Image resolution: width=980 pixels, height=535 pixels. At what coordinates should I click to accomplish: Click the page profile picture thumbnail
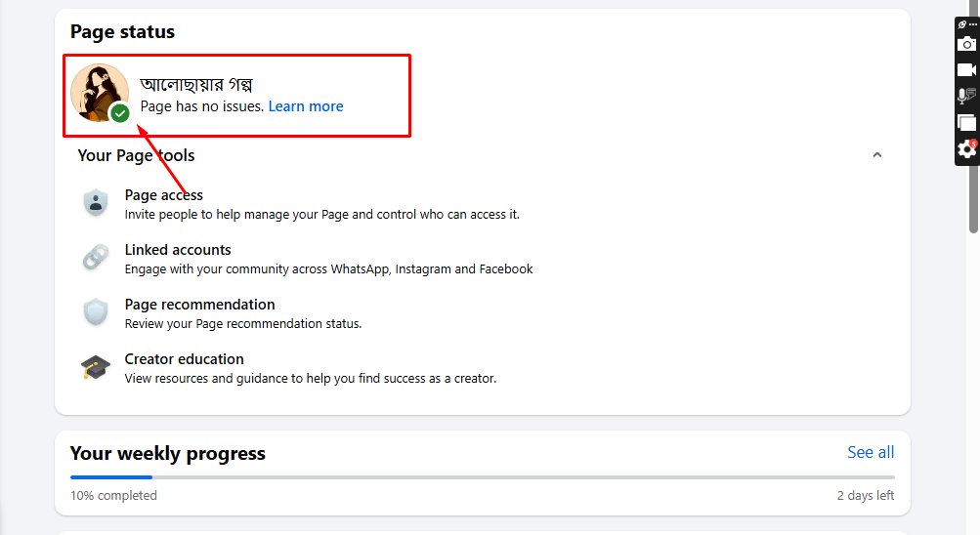[99, 92]
